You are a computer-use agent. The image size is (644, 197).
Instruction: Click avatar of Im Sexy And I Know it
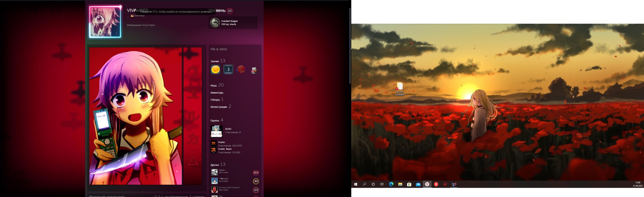tap(214, 190)
